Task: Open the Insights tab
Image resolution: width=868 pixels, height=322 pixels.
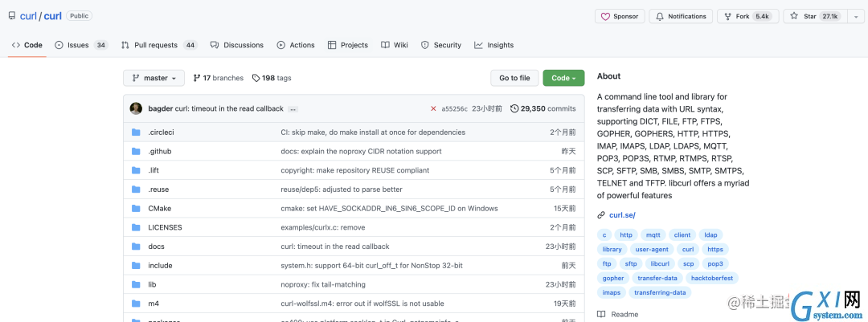Action: [493, 45]
